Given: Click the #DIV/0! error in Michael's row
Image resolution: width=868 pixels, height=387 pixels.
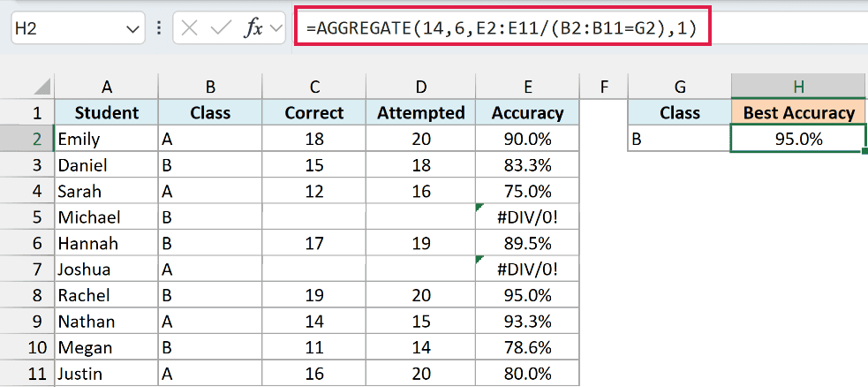Looking at the screenshot, I should coord(527,217).
